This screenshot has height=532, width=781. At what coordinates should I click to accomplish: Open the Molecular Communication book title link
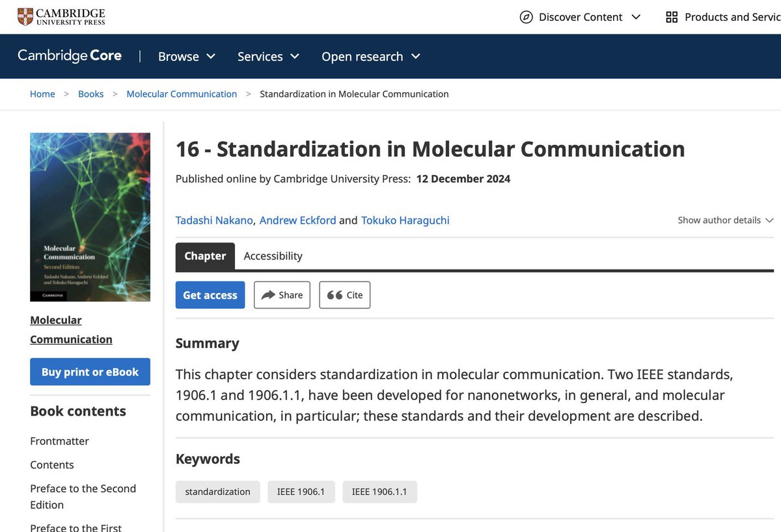coord(71,330)
